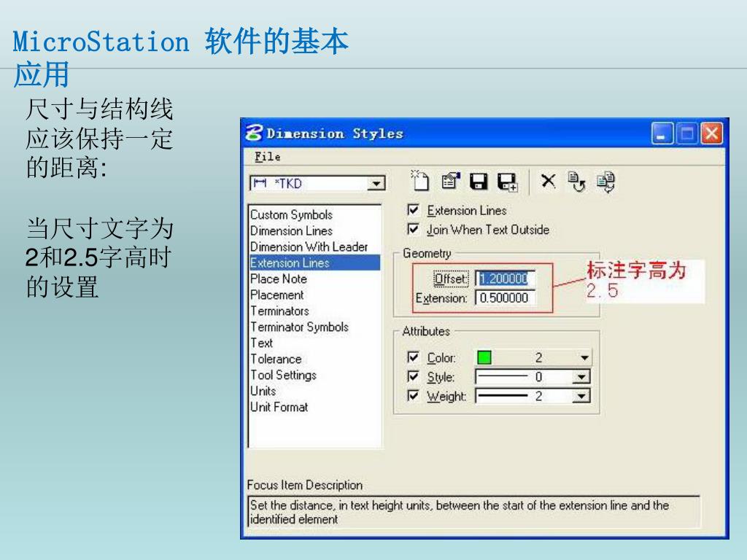Image resolution: width=747 pixels, height=560 pixels.
Task: Select Place Note category
Action: (x=315, y=279)
